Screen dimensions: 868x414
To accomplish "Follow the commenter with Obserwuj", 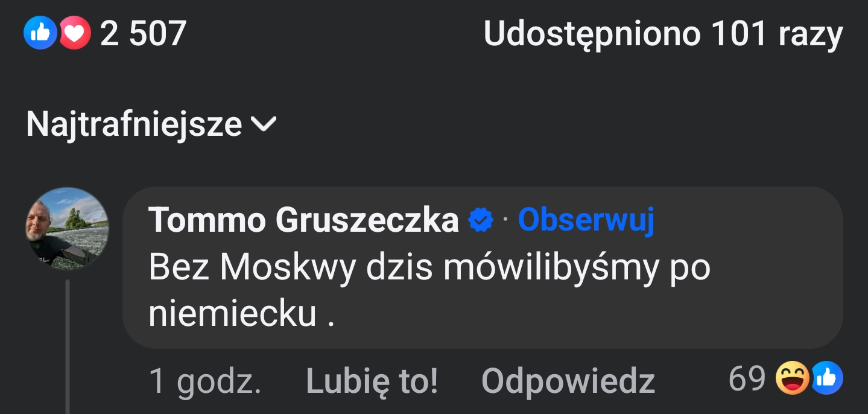I will pos(586,221).
